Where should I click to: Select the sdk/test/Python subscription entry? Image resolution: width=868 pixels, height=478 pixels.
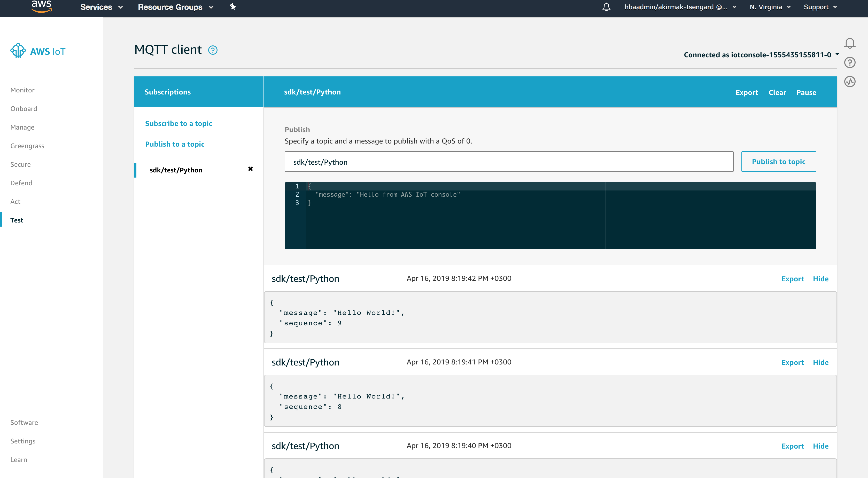click(x=176, y=170)
